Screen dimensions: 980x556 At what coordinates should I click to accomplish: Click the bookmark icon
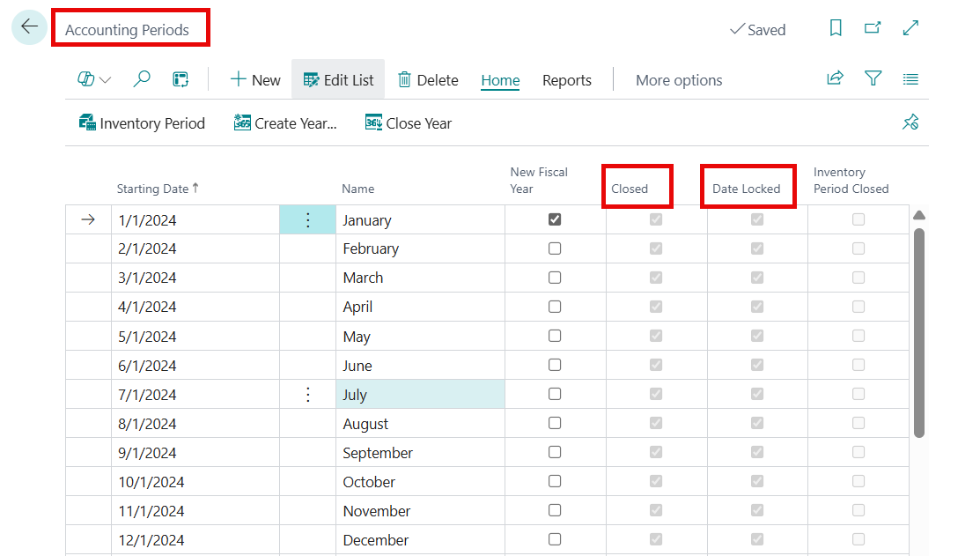[836, 29]
